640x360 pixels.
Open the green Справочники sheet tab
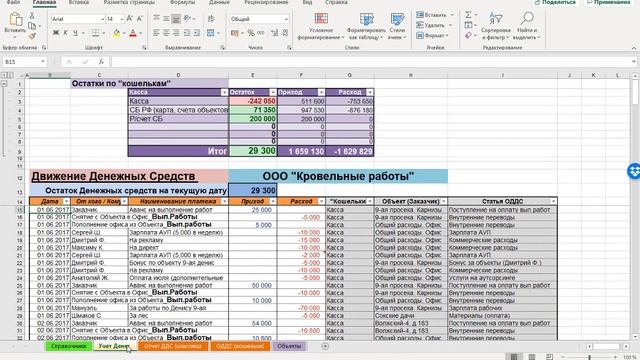69,346
